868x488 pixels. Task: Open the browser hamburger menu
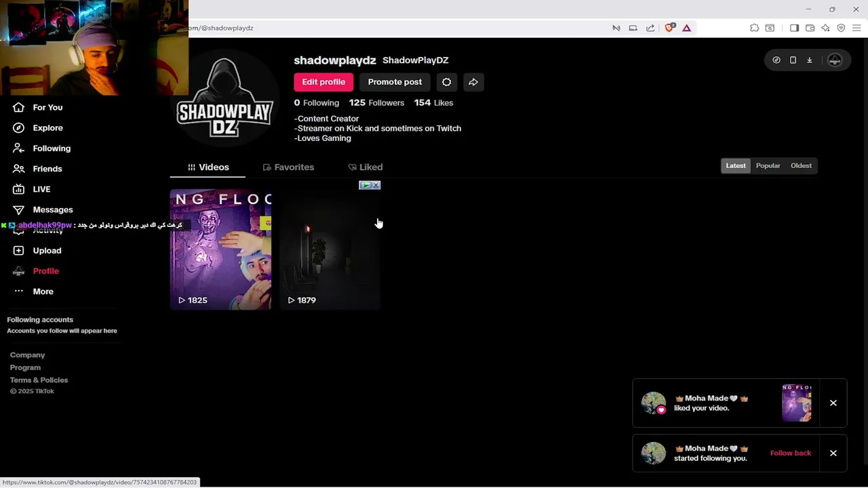(x=856, y=28)
